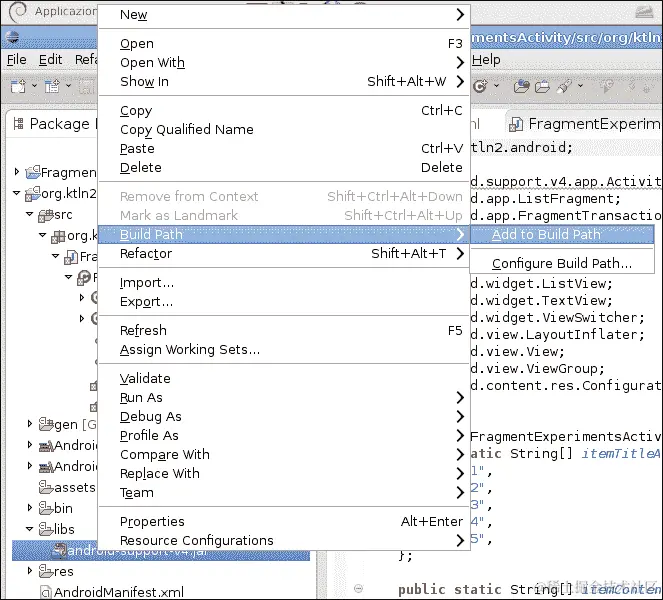Choose Open from the context menu
The image size is (663, 600).
tap(284, 44)
